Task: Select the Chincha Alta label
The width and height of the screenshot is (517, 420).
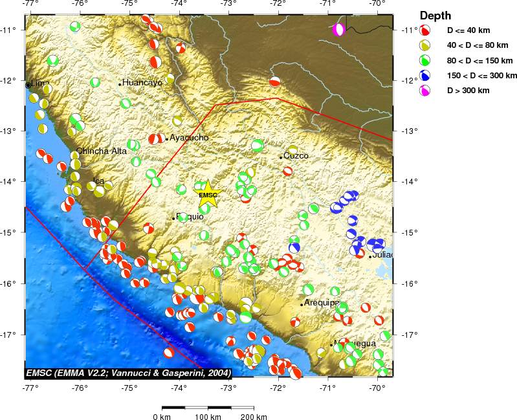Action: [x=102, y=151]
